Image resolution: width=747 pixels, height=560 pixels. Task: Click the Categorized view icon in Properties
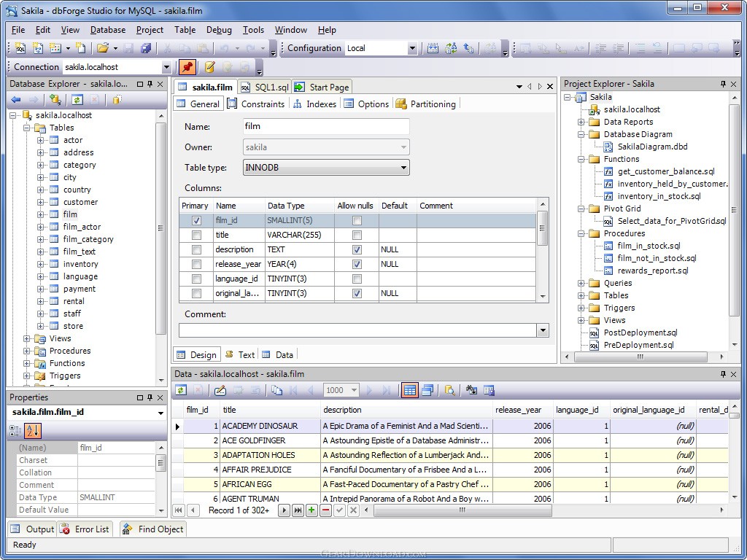pos(15,431)
